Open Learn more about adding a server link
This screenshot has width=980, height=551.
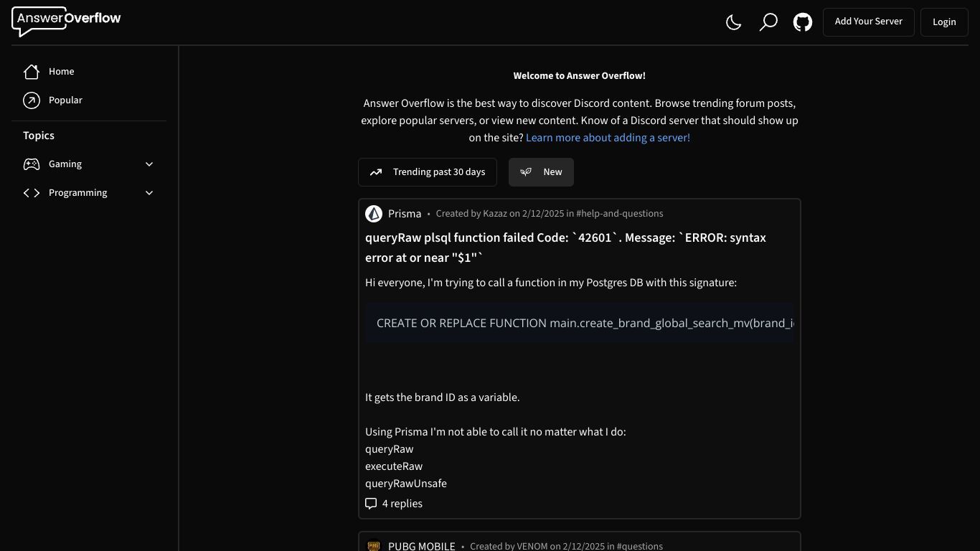click(608, 138)
